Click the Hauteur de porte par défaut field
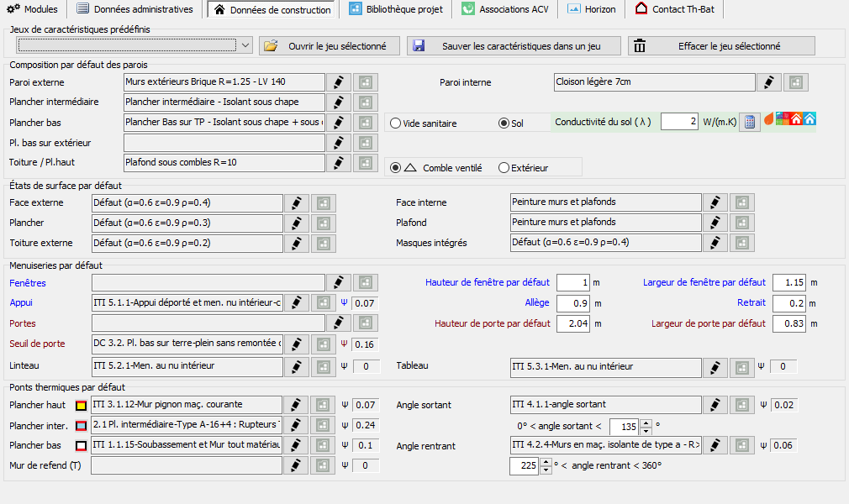 (x=572, y=323)
